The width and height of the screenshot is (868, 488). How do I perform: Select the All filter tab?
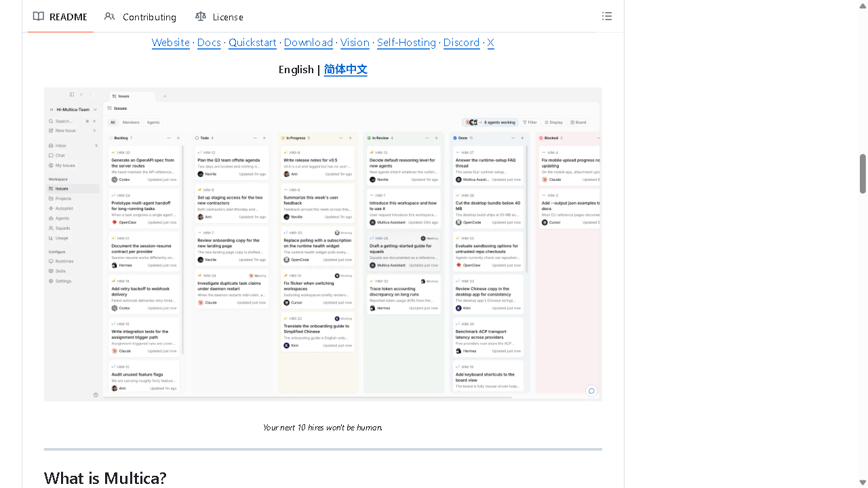coord(113,123)
